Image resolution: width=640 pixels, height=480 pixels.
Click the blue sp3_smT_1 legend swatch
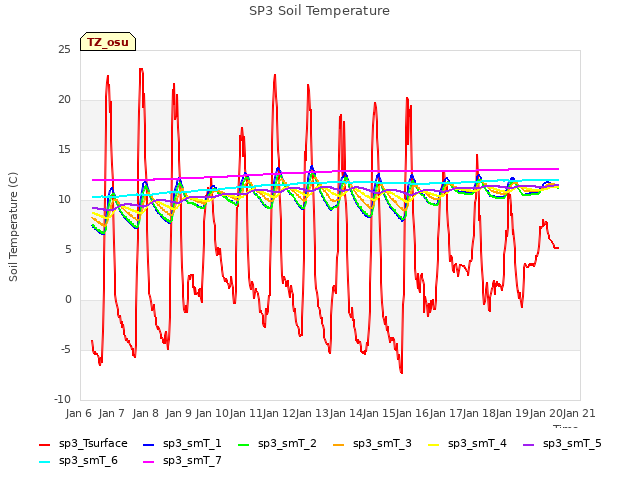pos(149,444)
